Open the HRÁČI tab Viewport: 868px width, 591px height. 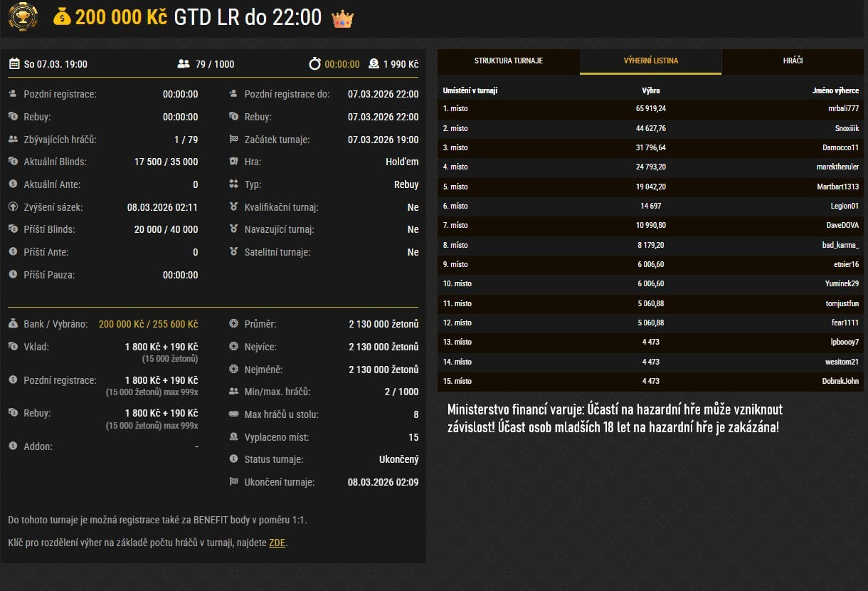click(x=792, y=62)
